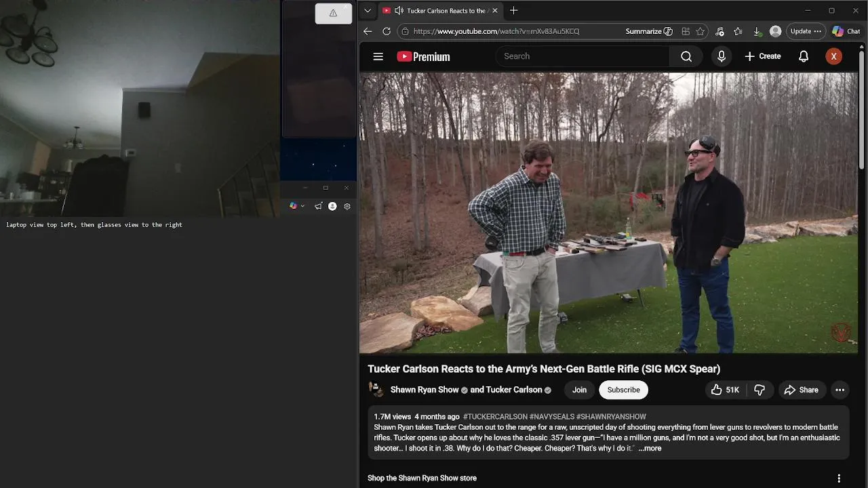Open the megaphone feedback icon
The height and width of the screenshot is (488, 868).
point(318,206)
